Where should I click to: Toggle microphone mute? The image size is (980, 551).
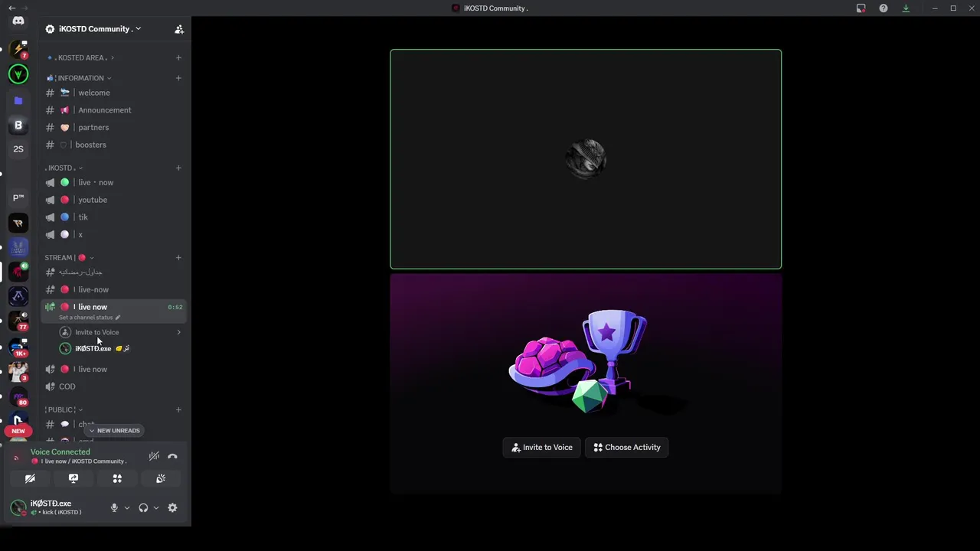114,507
